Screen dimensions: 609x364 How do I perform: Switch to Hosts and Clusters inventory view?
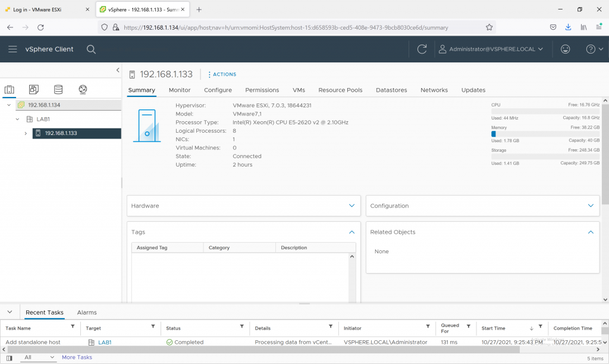10,90
